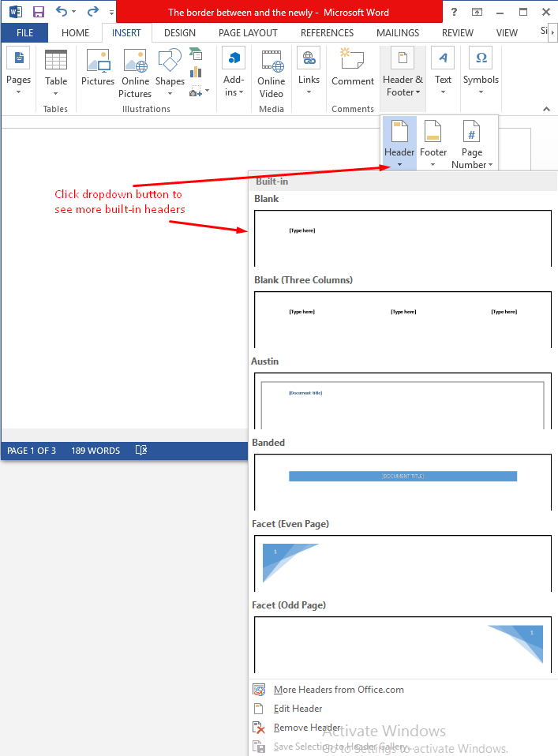
Task: Expand the Shapes dropdown arrow
Action: (x=170, y=94)
